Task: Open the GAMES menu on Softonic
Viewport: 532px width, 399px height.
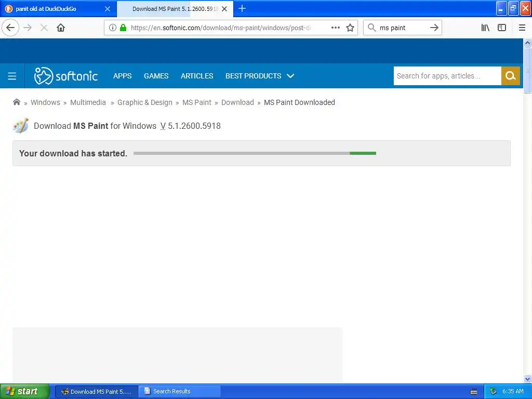Action: pyautogui.click(x=156, y=76)
